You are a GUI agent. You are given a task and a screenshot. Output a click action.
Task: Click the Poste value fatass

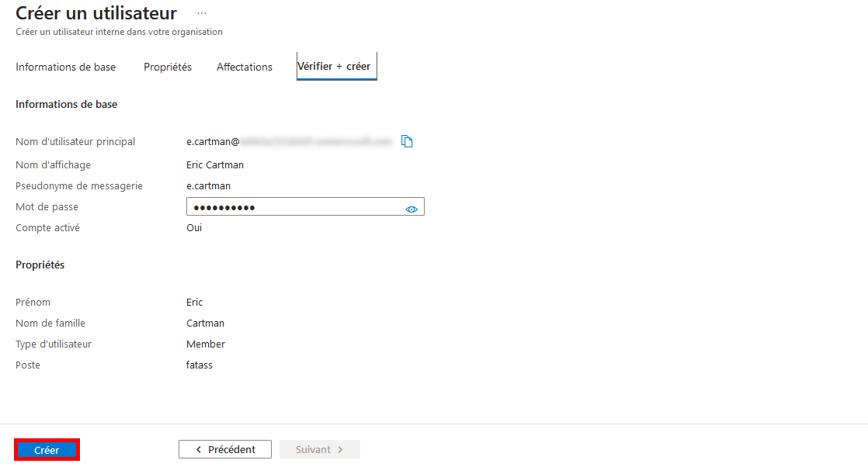coord(200,365)
